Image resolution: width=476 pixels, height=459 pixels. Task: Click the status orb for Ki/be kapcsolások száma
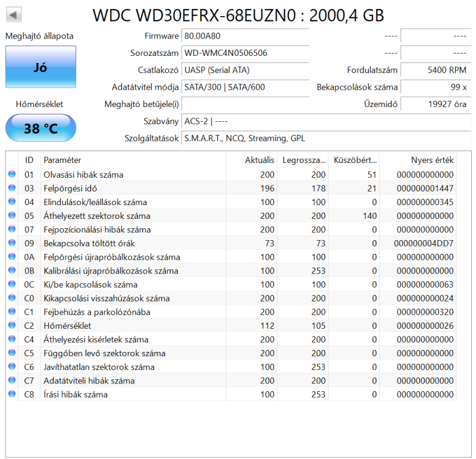pyautogui.click(x=12, y=284)
